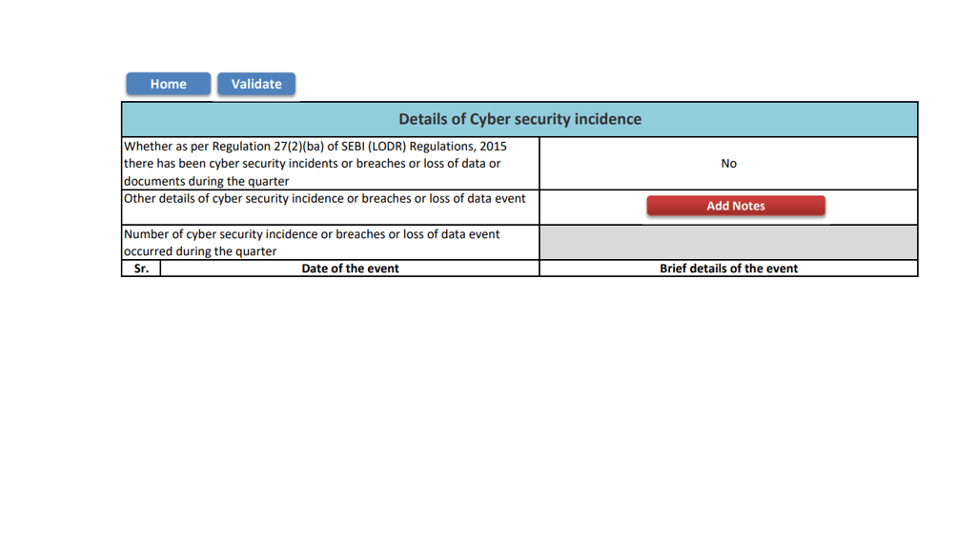
Task: Click the Home button
Action: (x=168, y=84)
